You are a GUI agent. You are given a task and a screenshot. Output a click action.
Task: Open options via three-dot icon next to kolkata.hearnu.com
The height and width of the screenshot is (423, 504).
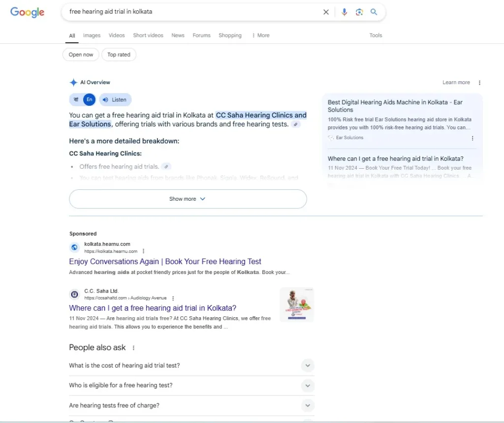point(143,251)
